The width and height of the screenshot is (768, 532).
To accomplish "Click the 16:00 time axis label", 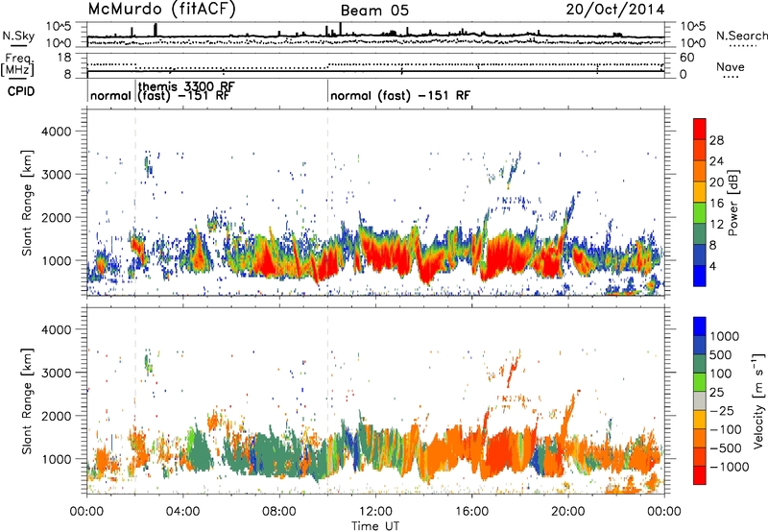I will [x=471, y=512].
